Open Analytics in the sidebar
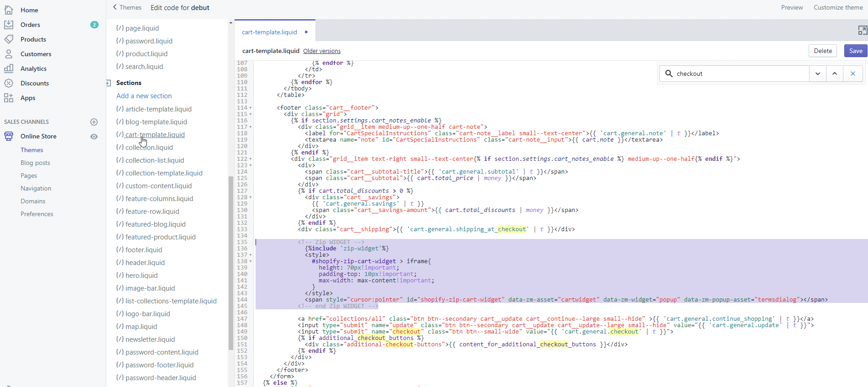This screenshot has width=868, height=387. [33, 69]
